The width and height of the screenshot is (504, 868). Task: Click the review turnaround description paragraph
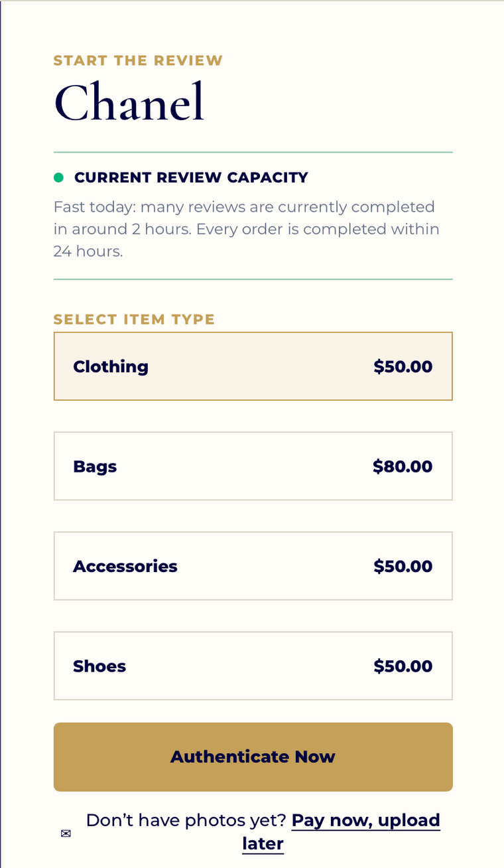247,229
